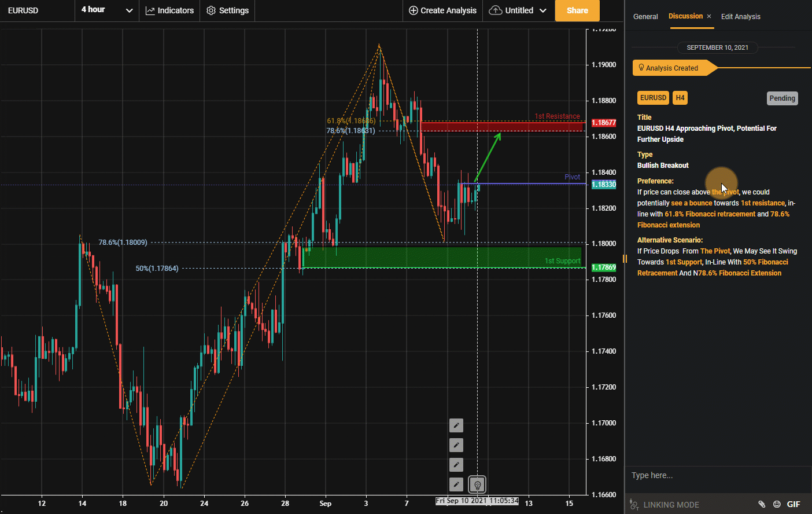Click the '1st Support' chart label
This screenshot has height=514, width=812.
[562, 261]
